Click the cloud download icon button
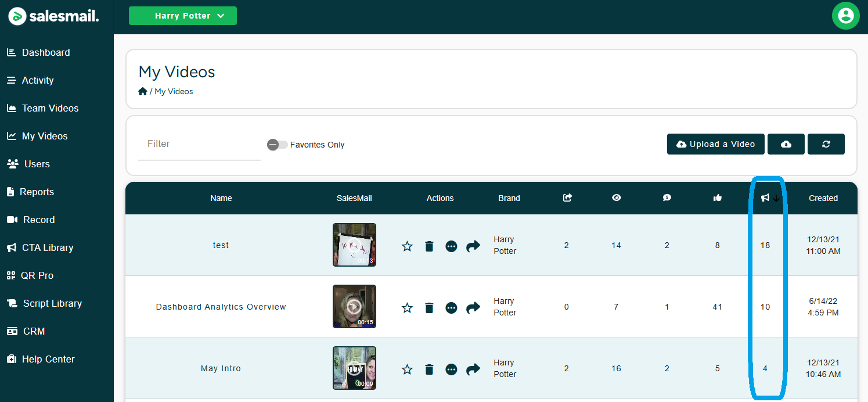 click(786, 144)
